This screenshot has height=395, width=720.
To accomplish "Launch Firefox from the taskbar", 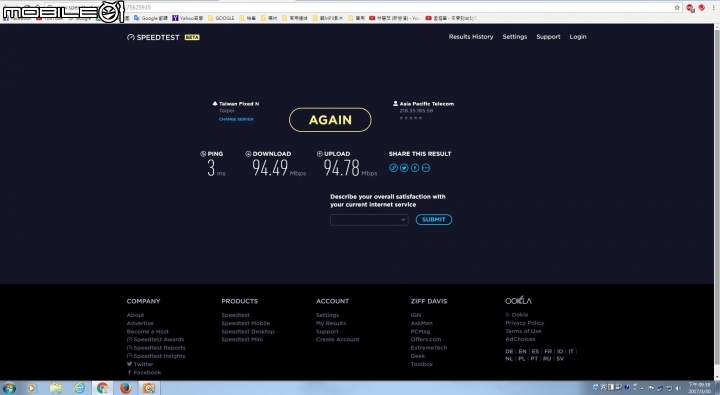I will 125,388.
